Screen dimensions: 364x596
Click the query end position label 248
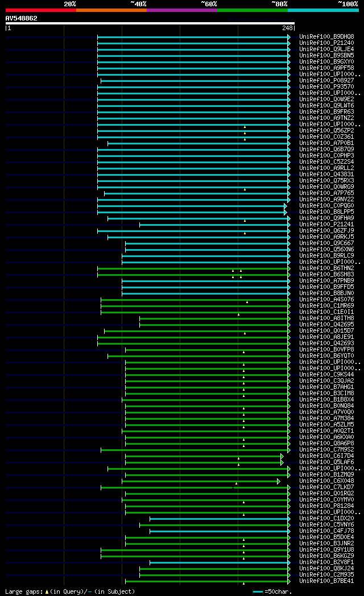click(x=287, y=28)
